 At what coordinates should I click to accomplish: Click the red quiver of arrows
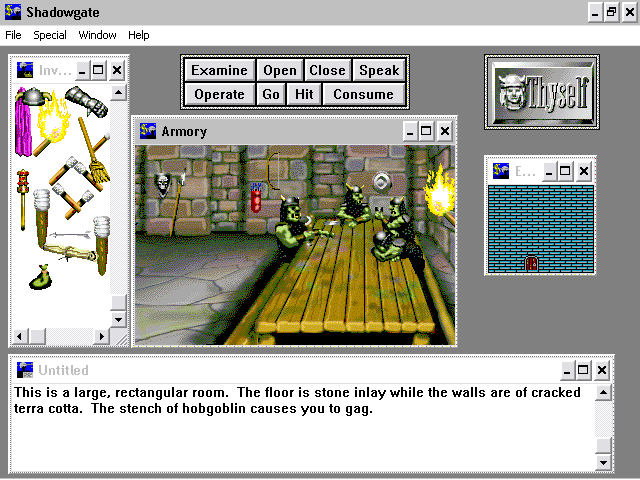256,198
